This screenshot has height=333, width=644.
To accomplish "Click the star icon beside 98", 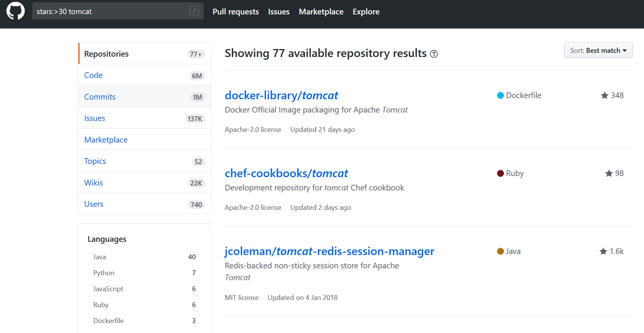I will (609, 173).
